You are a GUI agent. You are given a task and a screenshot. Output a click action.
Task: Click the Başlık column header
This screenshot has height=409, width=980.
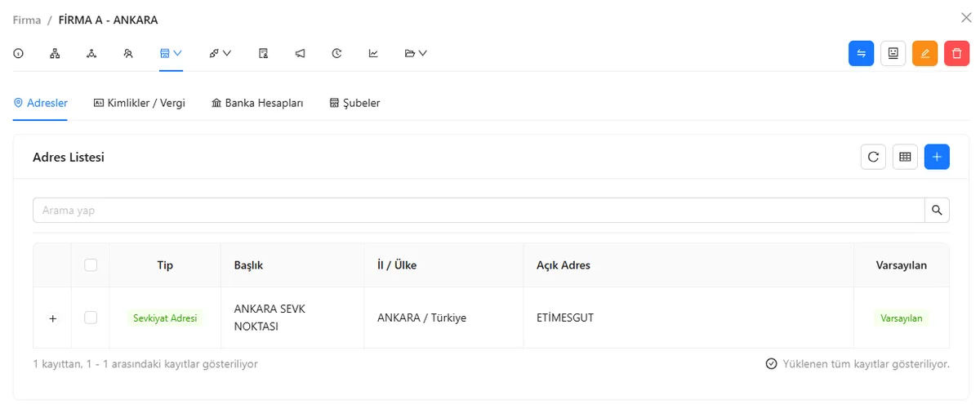tap(293, 265)
